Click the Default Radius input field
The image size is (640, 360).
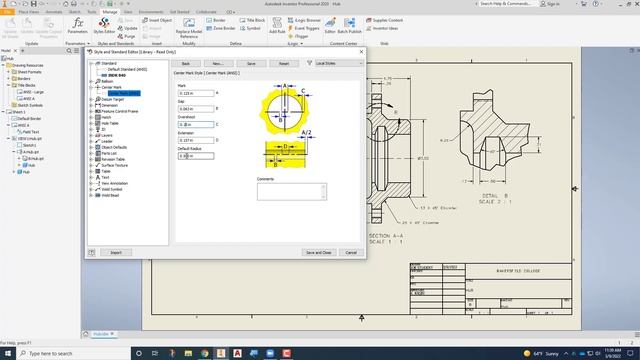pyautogui.click(x=196, y=156)
